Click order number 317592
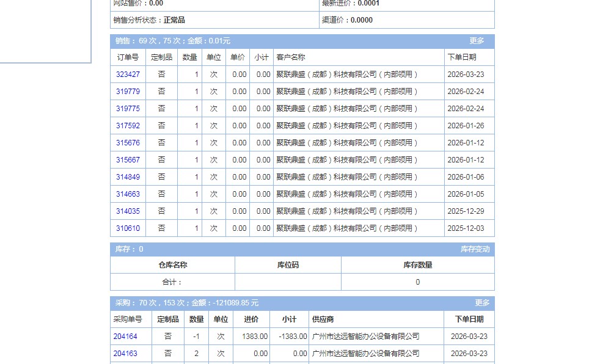Viewport: 600px width, 364px height. (128, 126)
